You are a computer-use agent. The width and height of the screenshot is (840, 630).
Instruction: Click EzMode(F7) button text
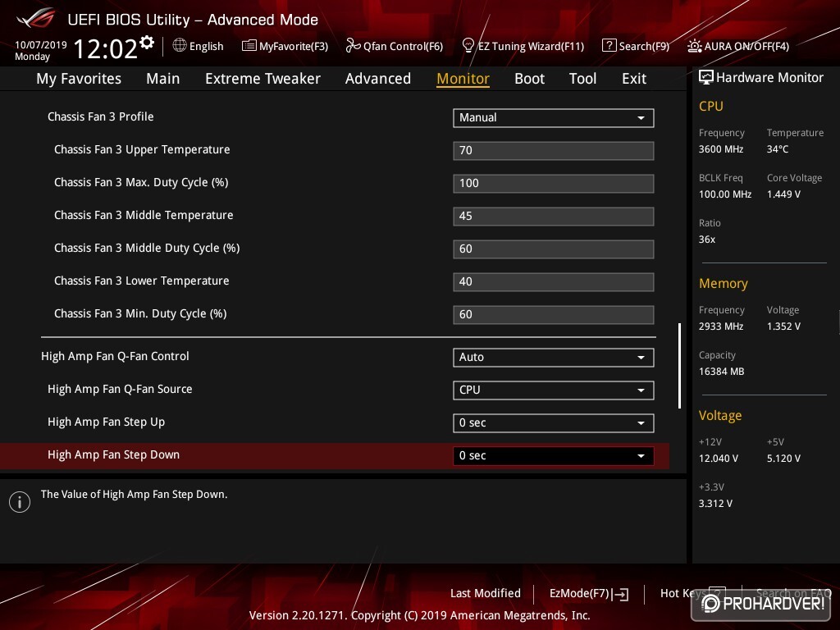[x=580, y=594]
